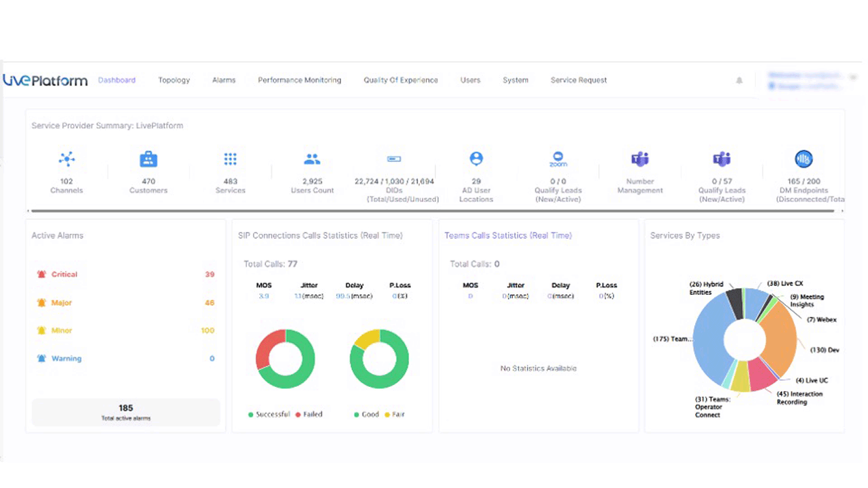The height and width of the screenshot is (488, 868).
Task: Open the notifications bell icon
Action: pyautogui.click(x=739, y=80)
